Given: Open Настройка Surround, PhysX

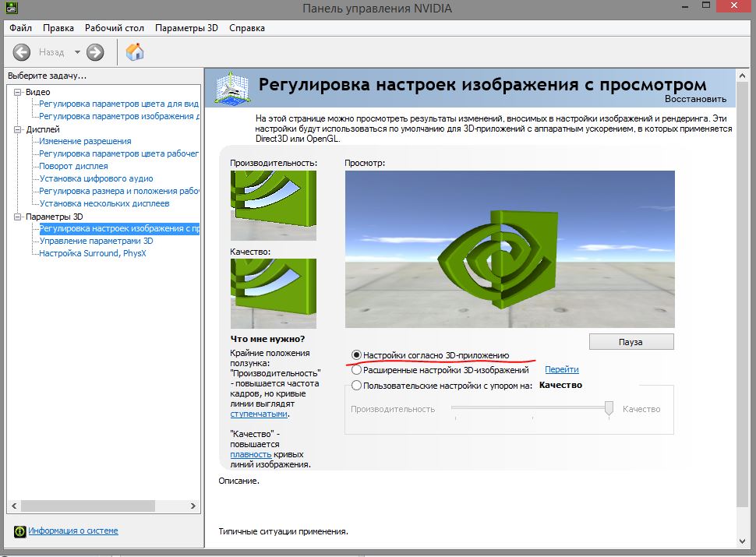Looking at the screenshot, I should [x=93, y=253].
